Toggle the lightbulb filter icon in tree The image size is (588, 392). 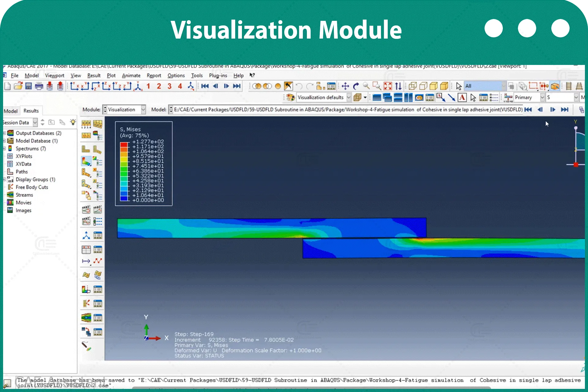point(73,122)
